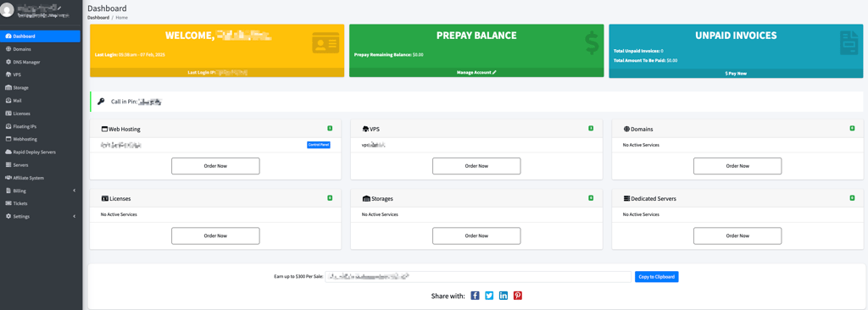Image resolution: width=868 pixels, height=310 pixels.
Task: Click the Copy to Clipboard button
Action: (657, 277)
